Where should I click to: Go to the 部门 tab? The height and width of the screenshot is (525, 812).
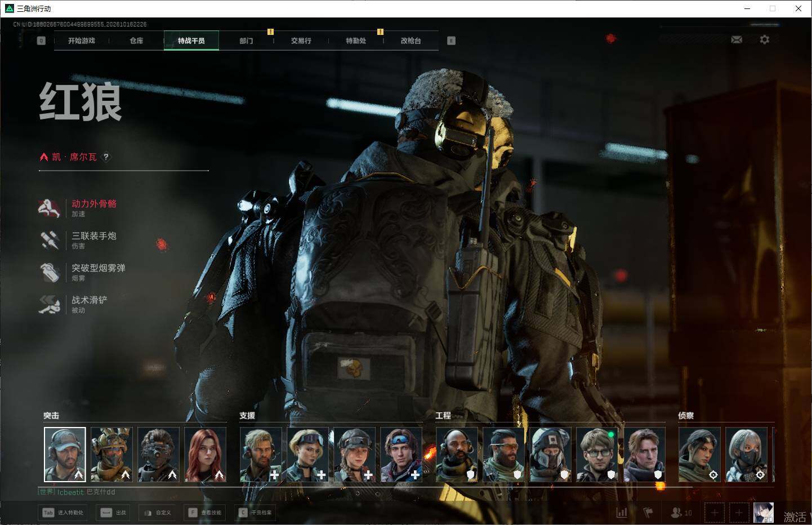tap(246, 41)
